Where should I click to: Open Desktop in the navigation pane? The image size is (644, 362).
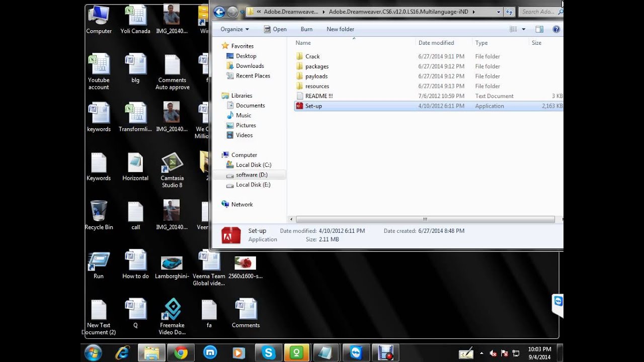click(x=246, y=56)
